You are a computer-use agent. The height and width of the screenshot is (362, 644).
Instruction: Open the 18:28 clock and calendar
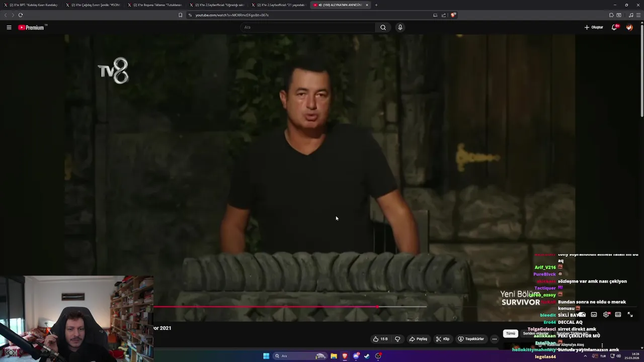pyautogui.click(x=632, y=356)
